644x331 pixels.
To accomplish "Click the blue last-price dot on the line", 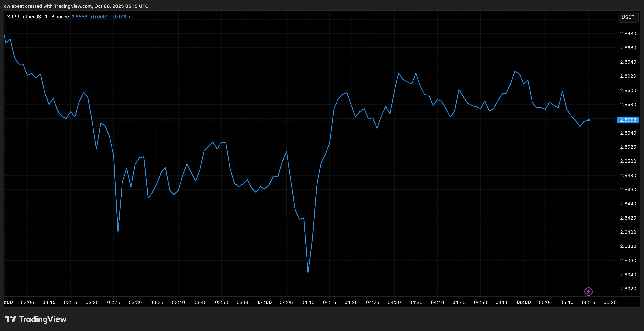I will point(589,120).
